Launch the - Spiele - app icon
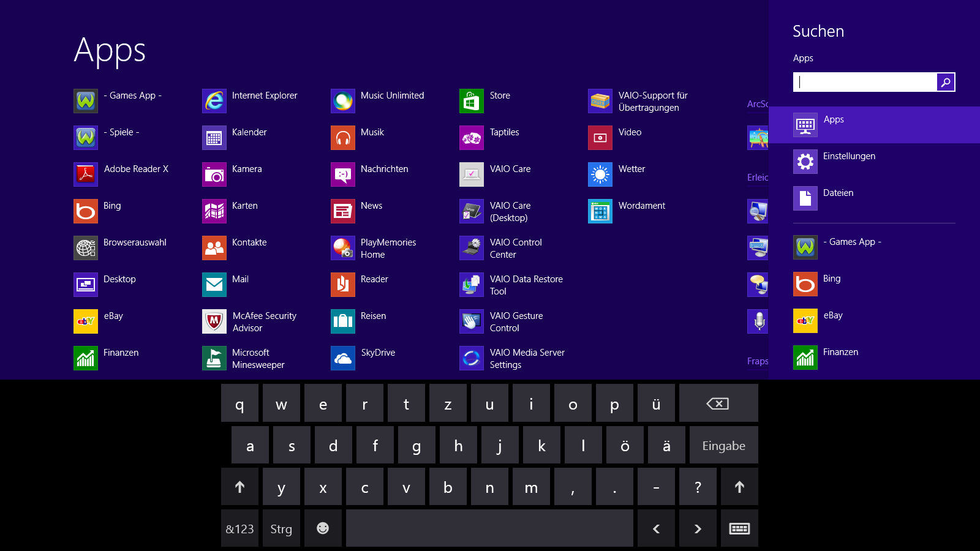Screen dimensions: 980x551 pyautogui.click(x=86, y=138)
